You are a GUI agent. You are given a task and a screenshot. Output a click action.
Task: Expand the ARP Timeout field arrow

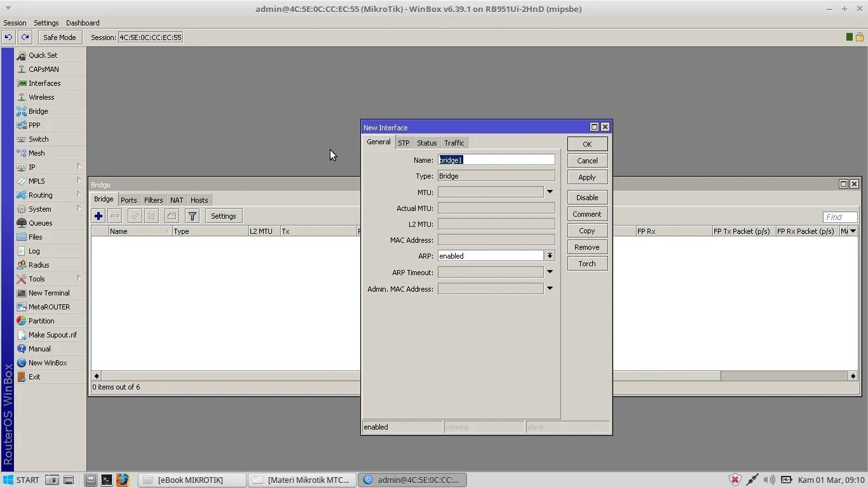tap(550, 272)
